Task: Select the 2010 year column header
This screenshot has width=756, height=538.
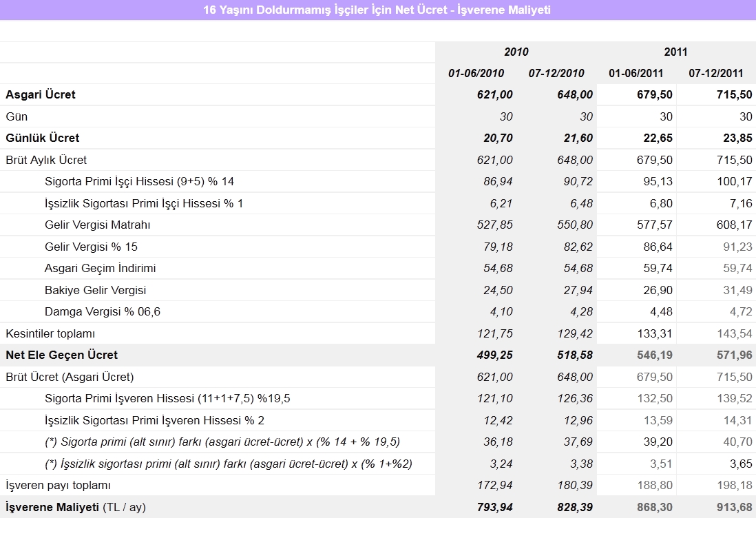Action: click(x=516, y=52)
